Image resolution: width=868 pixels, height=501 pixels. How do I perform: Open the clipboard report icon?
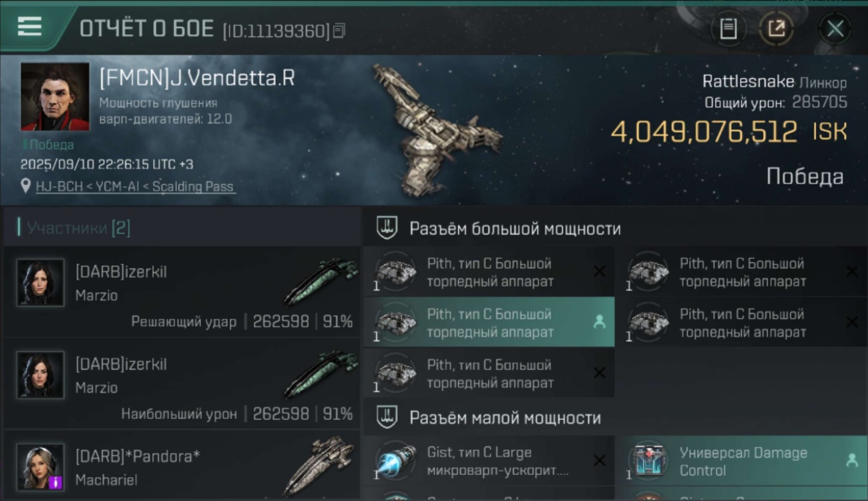(x=728, y=29)
